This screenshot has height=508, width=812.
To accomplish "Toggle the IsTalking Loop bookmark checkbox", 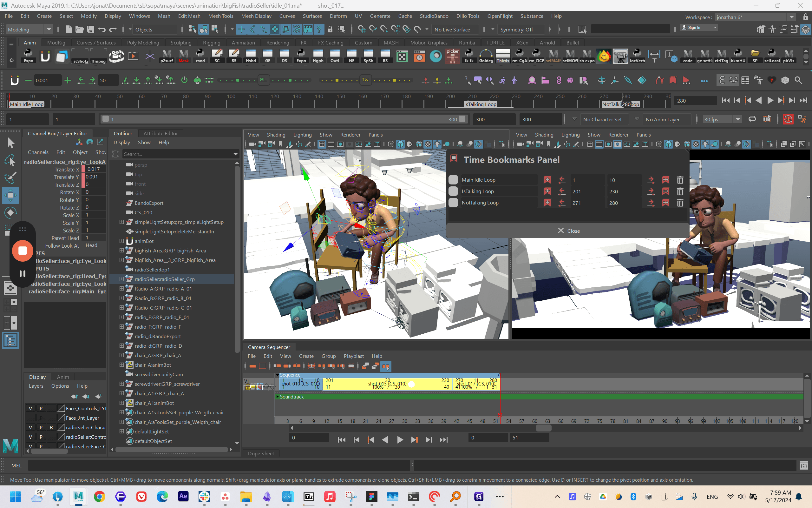I will [x=453, y=191].
